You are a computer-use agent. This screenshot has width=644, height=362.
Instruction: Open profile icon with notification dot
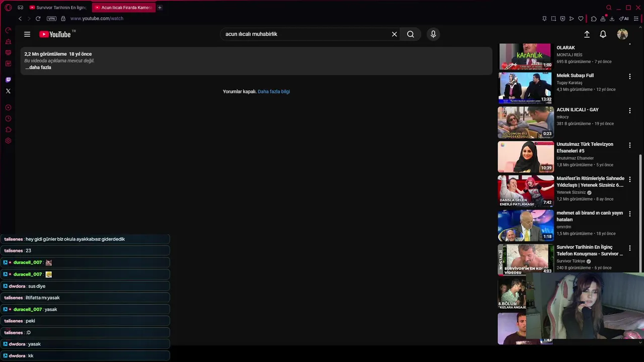tap(603, 19)
